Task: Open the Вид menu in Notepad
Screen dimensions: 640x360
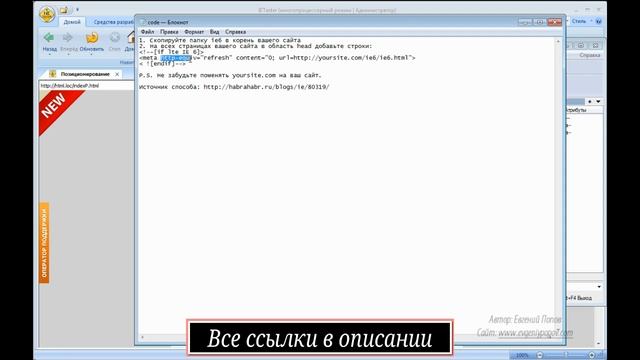Action: [x=214, y=32]
